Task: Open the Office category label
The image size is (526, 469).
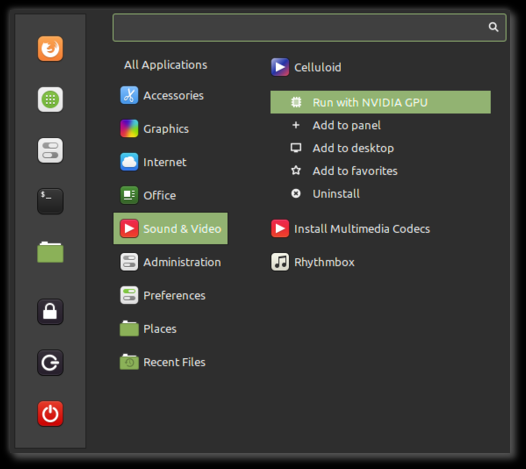Action: click(x=159, y=195)
